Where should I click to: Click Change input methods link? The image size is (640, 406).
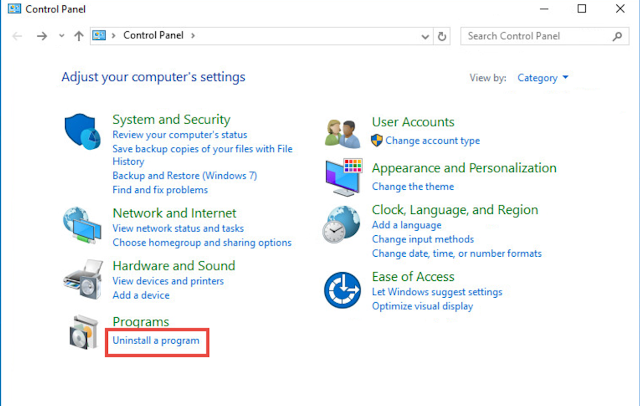(x=423, y=239)
